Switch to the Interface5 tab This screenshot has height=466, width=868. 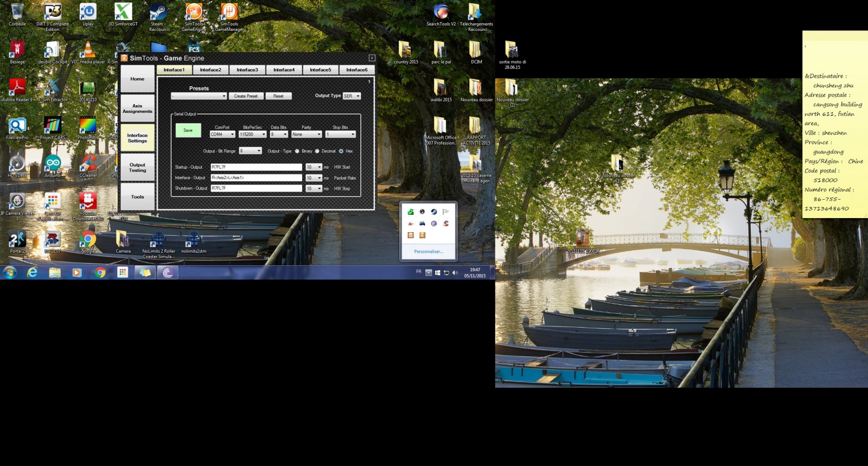[321, 70]
